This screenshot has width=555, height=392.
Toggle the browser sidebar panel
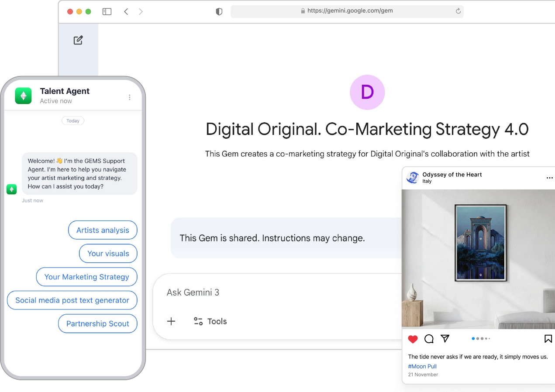107,12
